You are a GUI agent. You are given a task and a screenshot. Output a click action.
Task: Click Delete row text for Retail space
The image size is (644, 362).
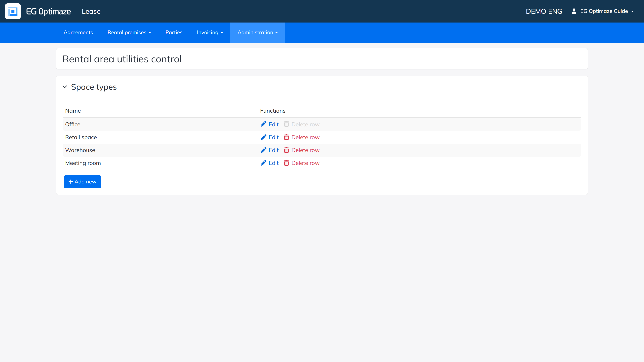coord(305,137)
